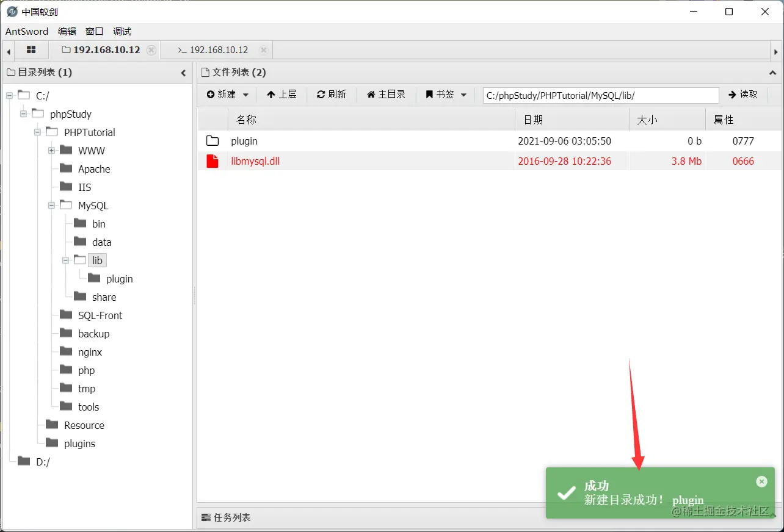Click the tmp folder icon
This screenshot has height=532, width=784.
pos(66,388)
